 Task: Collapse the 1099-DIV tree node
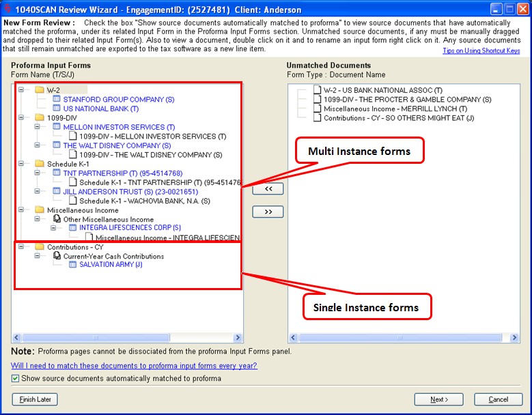21,117
